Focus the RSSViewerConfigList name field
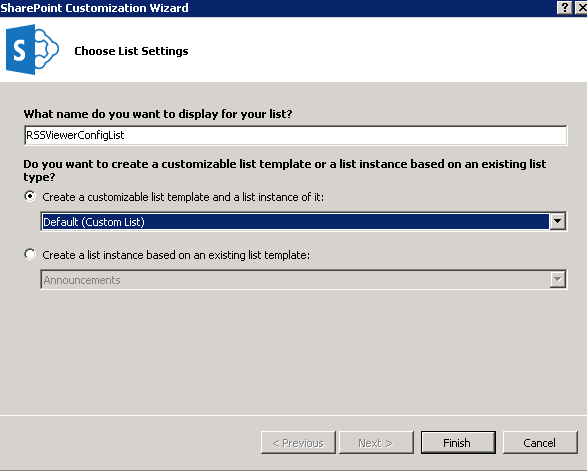The width and height of the screenshot is (587, 471). [295, 135]
